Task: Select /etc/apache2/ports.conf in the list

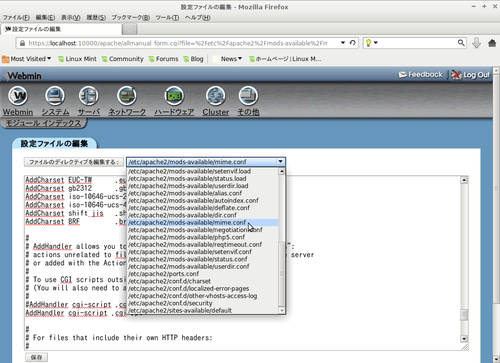Action: pyautogui.click(x=203, y=274)
